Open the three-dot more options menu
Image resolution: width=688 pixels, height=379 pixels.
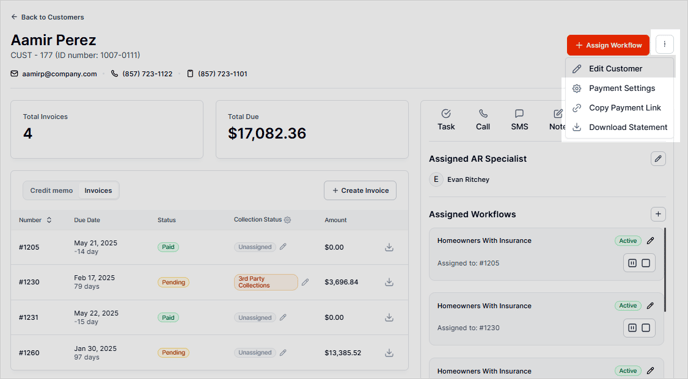(664, 45)
